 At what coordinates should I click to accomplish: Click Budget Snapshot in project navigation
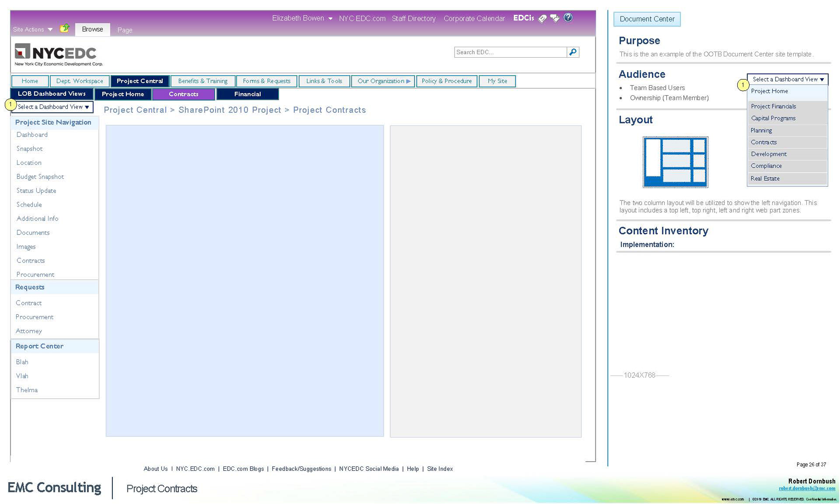pos(40,177)
